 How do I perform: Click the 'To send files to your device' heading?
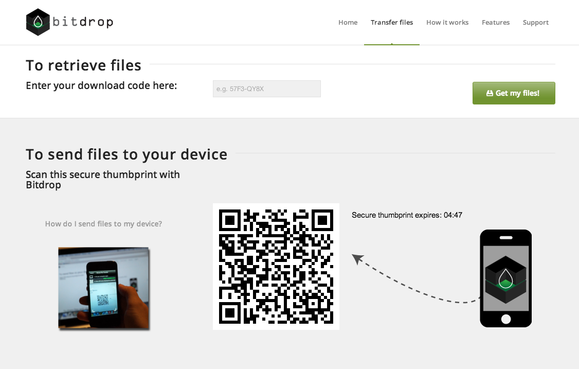126,154
